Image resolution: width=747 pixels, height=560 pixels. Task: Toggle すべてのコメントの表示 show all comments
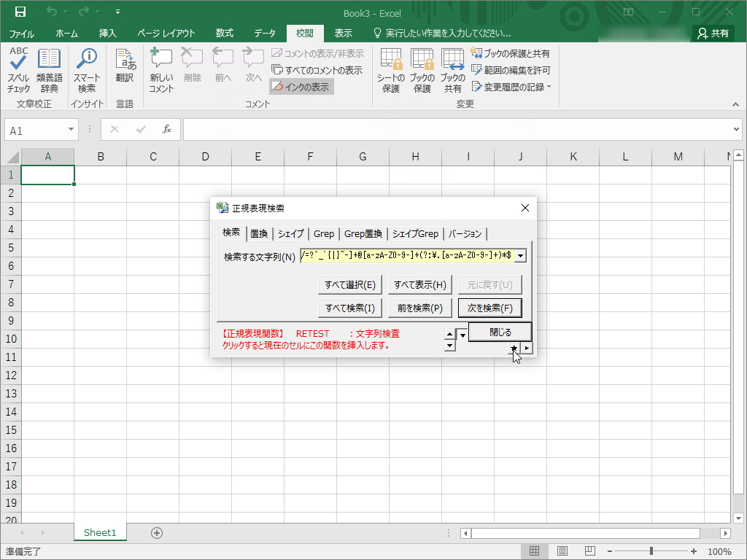[320, 70]
